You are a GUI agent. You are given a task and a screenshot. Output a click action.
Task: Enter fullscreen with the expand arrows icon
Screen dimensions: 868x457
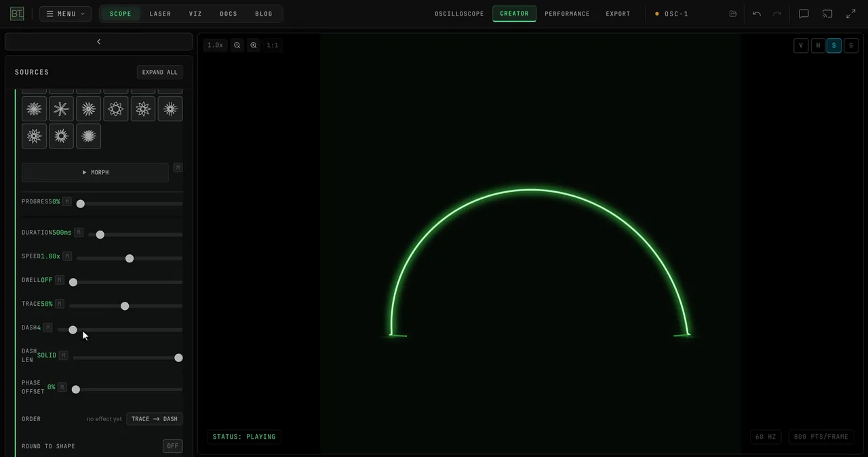[850, 14]
